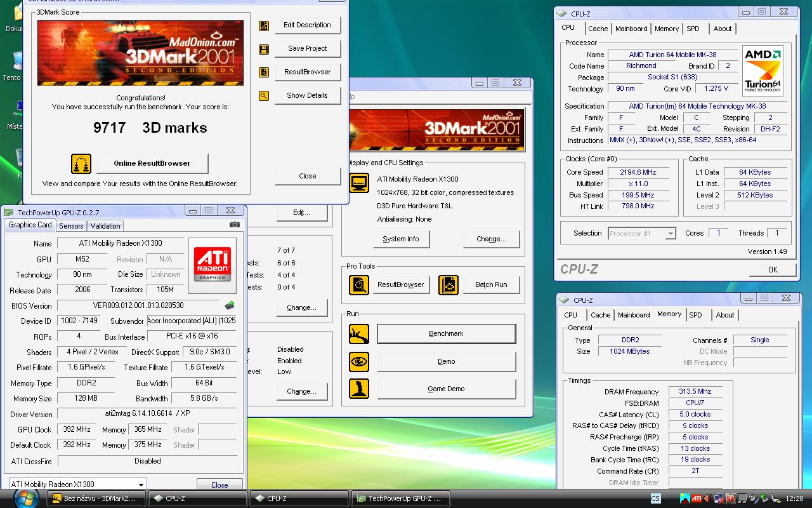Click Change in Display and CPU Settings
Screen dimensions: 812x508
point(492,239)
